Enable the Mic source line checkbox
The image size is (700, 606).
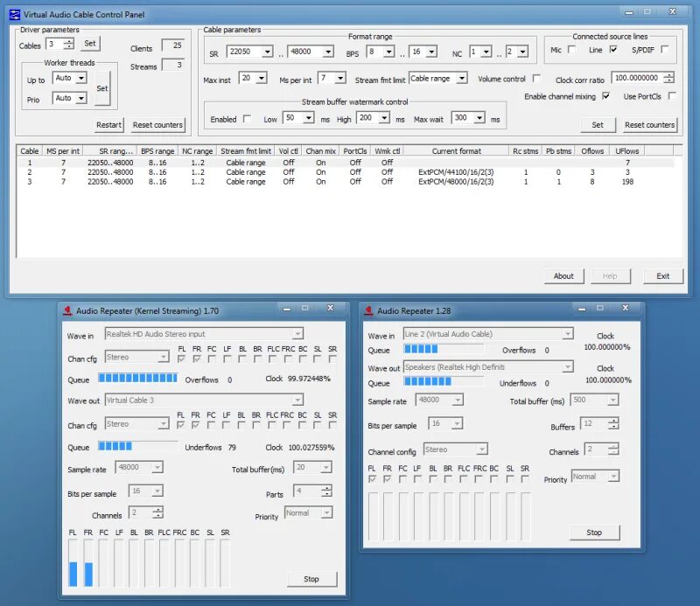point(571,50)
